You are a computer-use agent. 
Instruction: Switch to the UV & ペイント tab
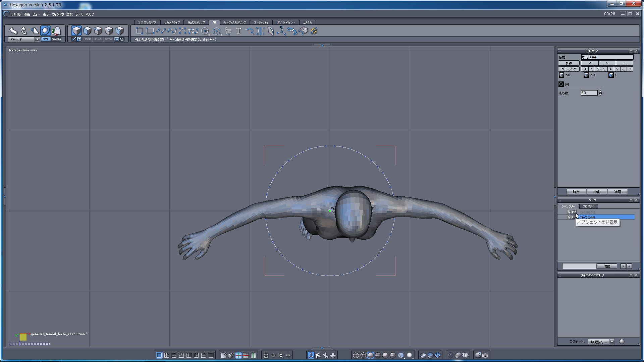click(x=286, y=22)
